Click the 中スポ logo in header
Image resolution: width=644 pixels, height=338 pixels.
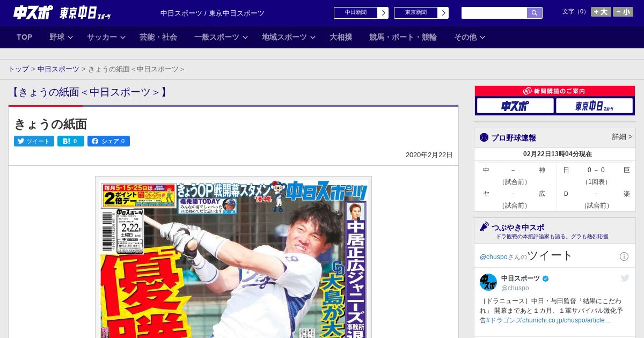coord(33,12)
